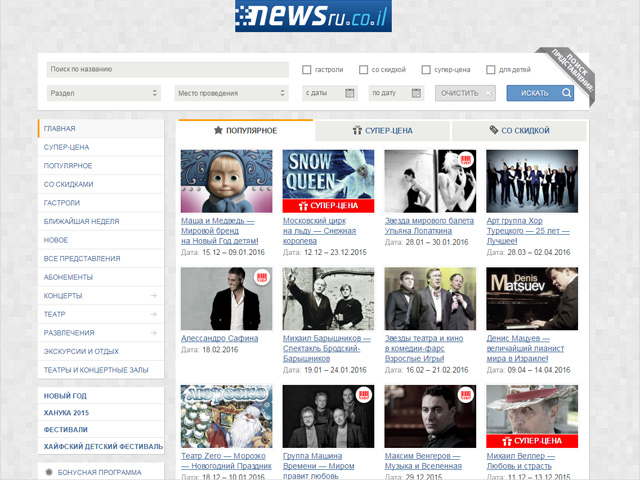Click Супер-цена banner on Snow Queen image
The height and width of the screenshot is (480, 640).
pos(328,206)
